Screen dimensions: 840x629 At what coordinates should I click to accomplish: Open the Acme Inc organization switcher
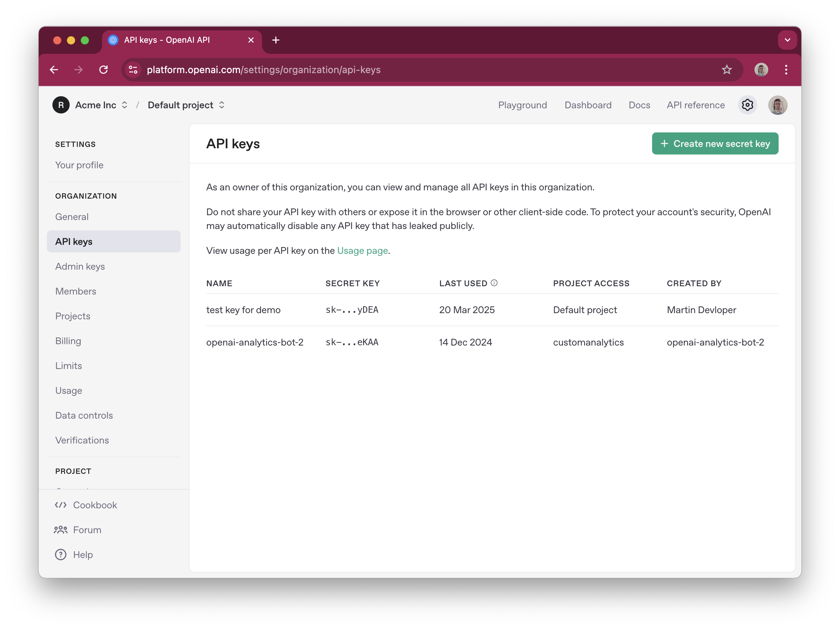[101, 105]
